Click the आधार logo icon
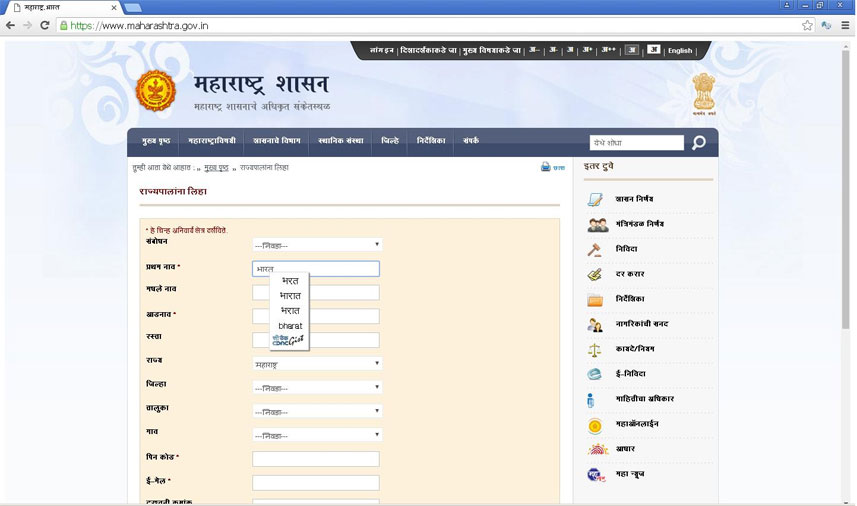857x506 pixels. click(596, 449)
